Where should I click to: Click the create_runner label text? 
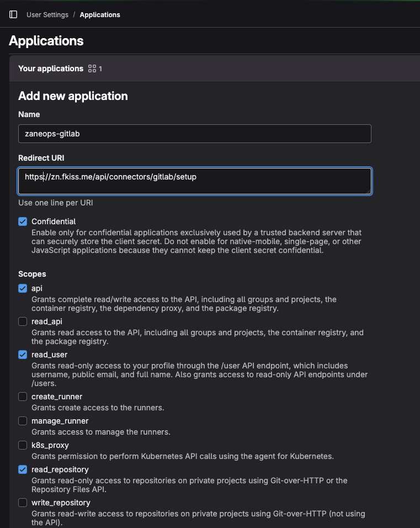57,397
